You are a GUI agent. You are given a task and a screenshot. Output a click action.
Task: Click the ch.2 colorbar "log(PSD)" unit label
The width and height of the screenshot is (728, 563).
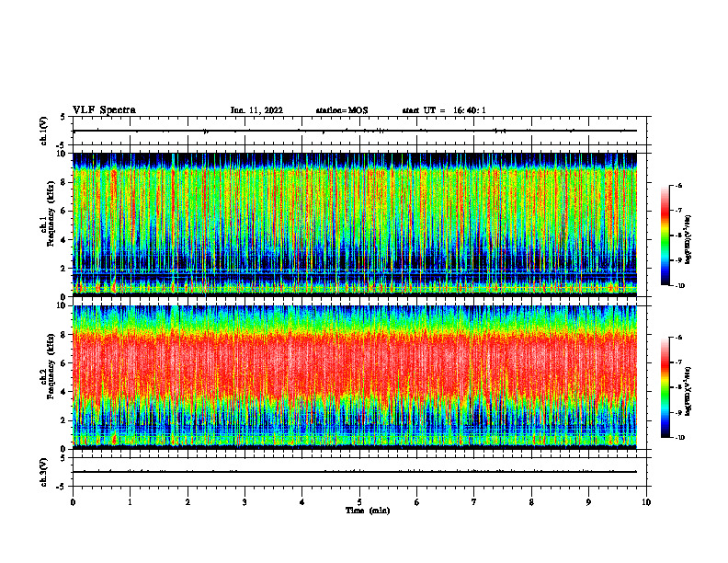click(x=689, y=392)
